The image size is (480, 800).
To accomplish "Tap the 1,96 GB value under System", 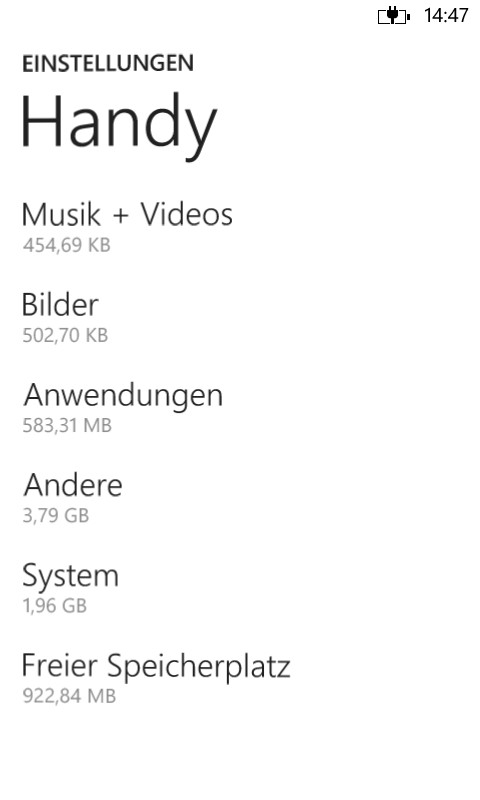I will [x=55, y=606].
